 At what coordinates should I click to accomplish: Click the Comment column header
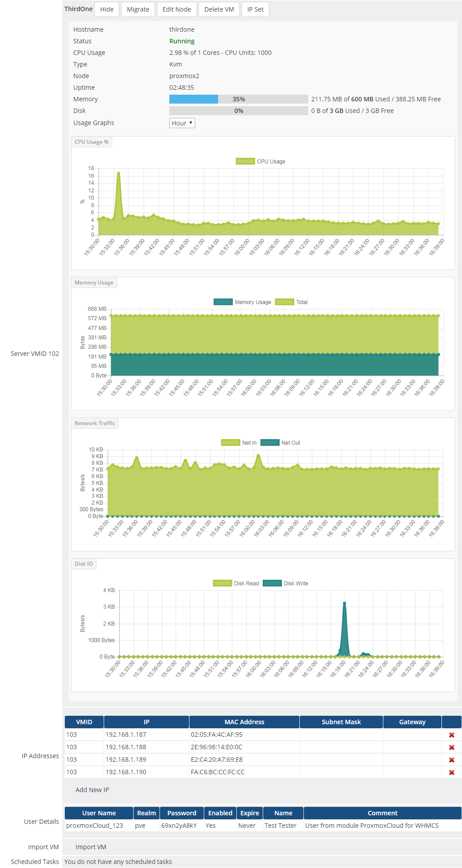click(x=382, y=813)
